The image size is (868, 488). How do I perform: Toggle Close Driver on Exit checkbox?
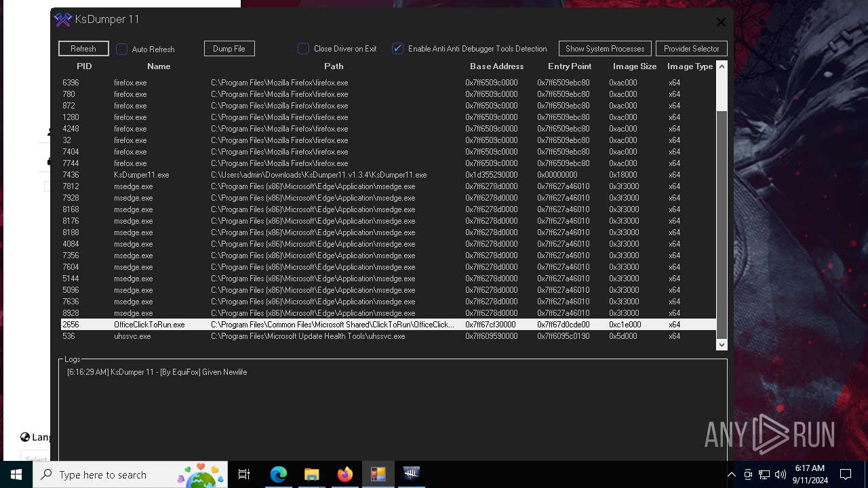(304, 49)
